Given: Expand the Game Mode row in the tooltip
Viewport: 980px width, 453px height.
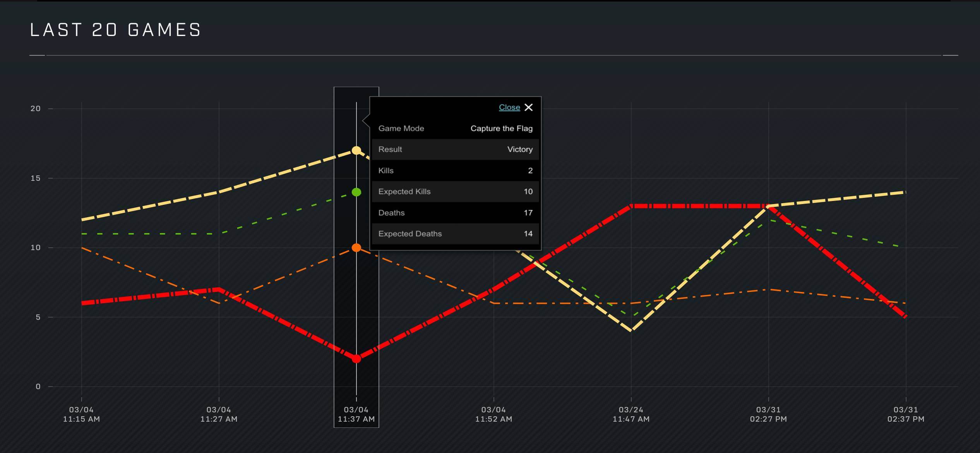Looking at the screenshot, I should click(456, 128).
